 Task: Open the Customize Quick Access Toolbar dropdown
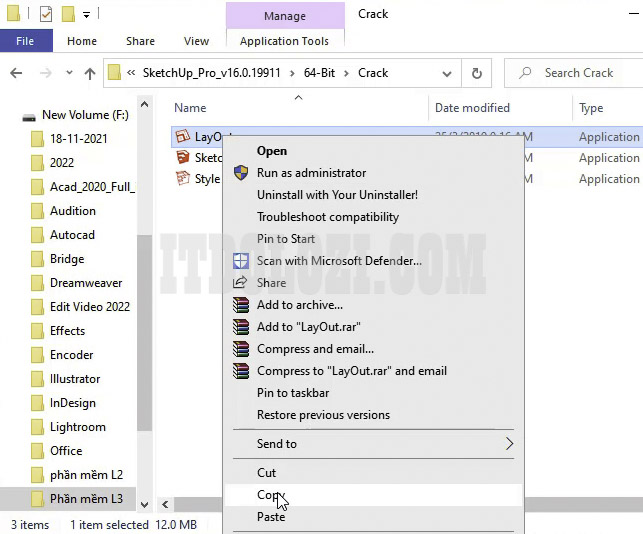pyautogui.click(x=87, y=15)
